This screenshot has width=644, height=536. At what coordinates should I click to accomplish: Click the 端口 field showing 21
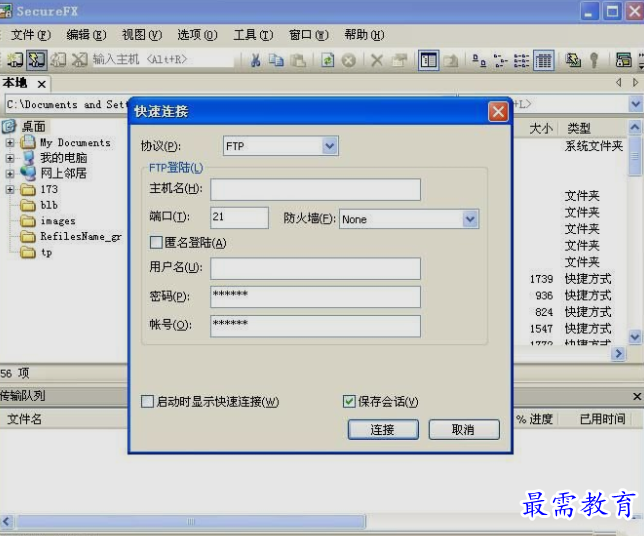tap(239, 218)
